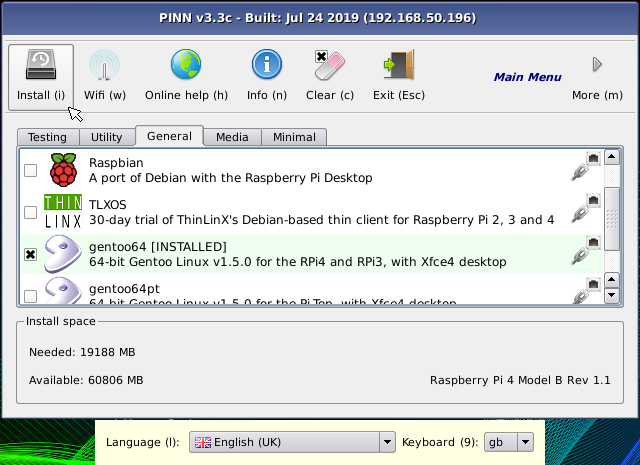Click the Install (i) toolbar button

[x=41, y=77]
